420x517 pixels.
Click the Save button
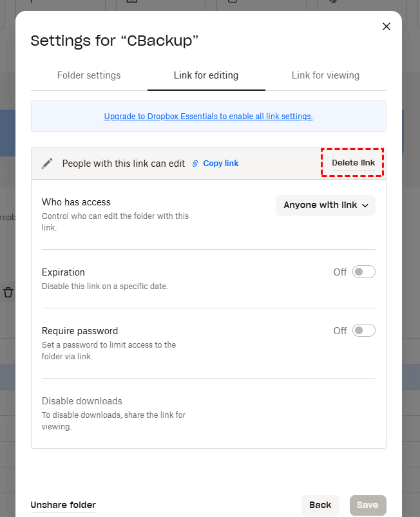coord(368,505)
